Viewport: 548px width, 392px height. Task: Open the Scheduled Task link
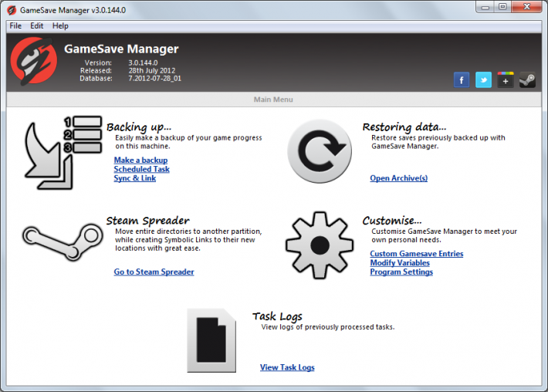141,169
